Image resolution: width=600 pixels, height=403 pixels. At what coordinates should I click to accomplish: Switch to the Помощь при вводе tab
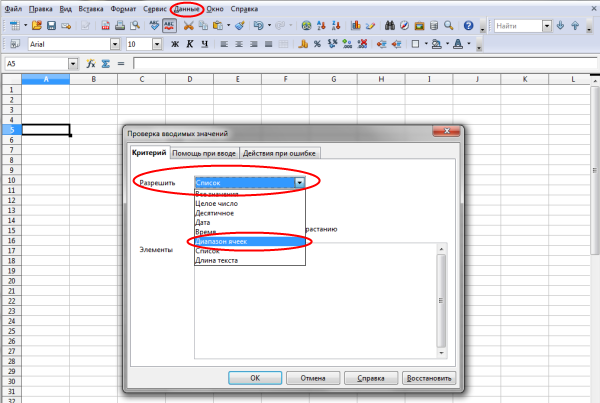(204, 153)
